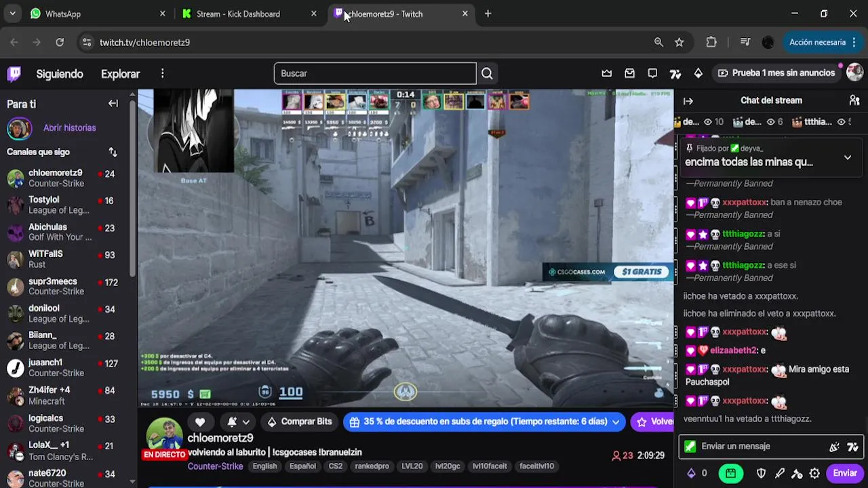Click the streamer avatar below the video
This screenshot has width=868, height=488.
coord(164,436)
